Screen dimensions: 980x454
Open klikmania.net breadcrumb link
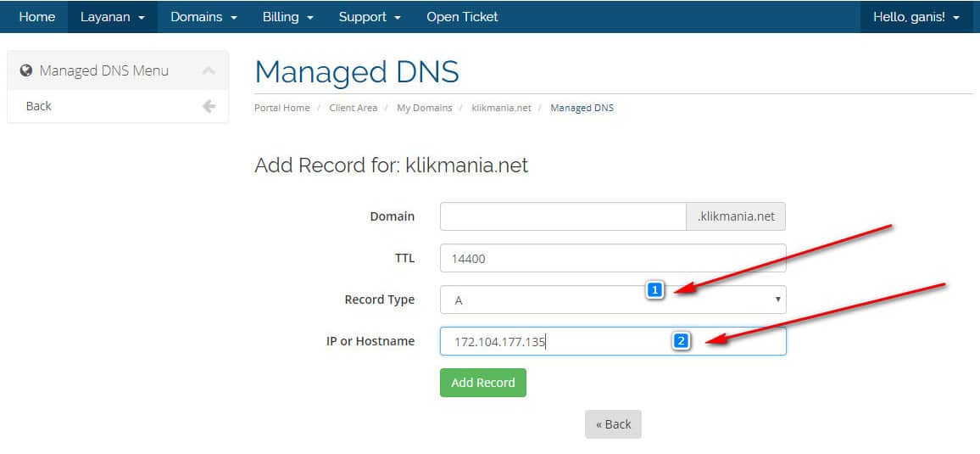pos(501,108)
